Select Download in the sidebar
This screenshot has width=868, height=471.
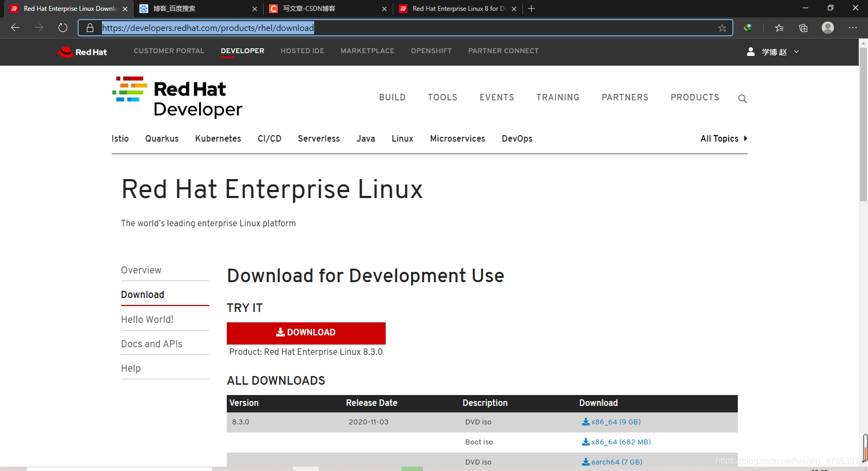[x=143, y=295]
